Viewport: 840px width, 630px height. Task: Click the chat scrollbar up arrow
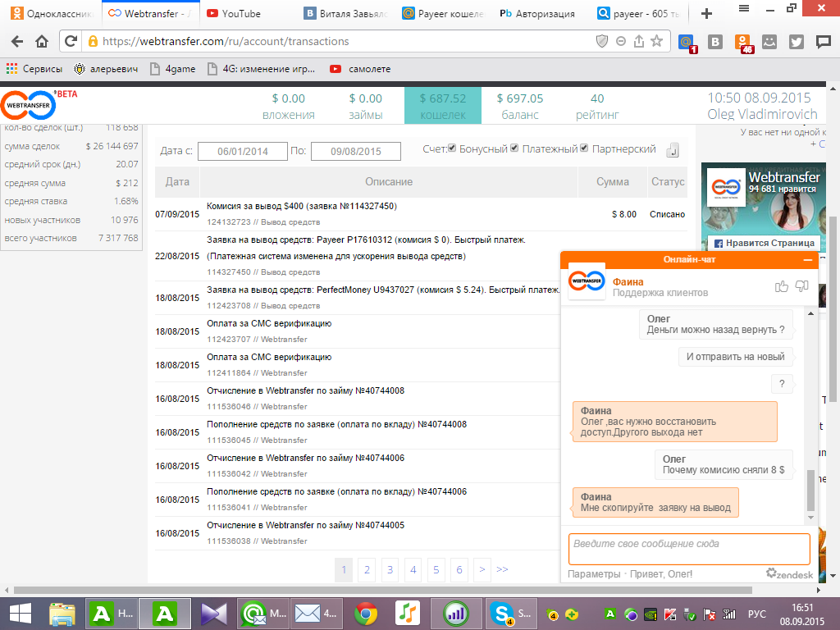[x=810, y=313]
